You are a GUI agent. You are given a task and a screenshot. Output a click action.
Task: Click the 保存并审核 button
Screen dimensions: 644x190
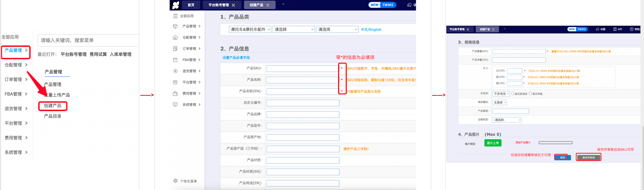588,157
